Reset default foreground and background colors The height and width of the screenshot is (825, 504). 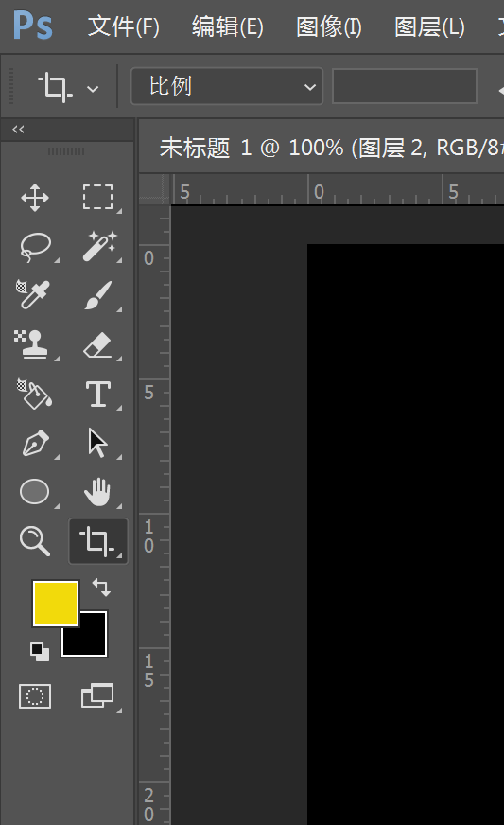40,651
